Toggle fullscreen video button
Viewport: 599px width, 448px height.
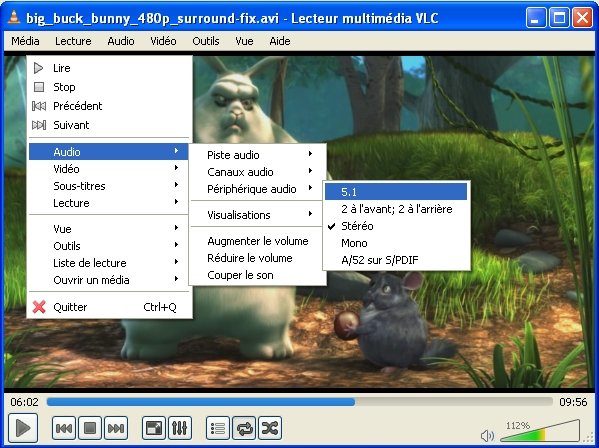154,428
